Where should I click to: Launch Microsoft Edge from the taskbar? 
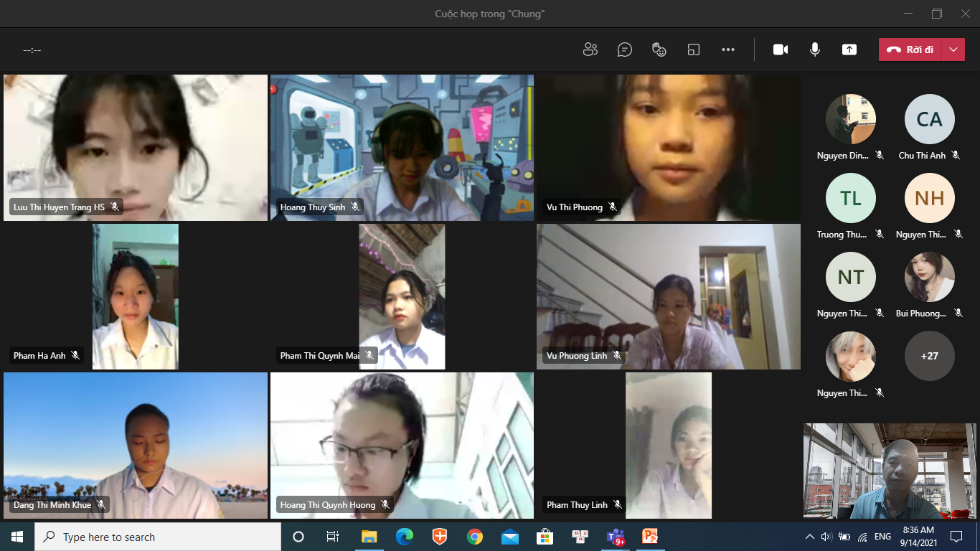pos(405,537)
